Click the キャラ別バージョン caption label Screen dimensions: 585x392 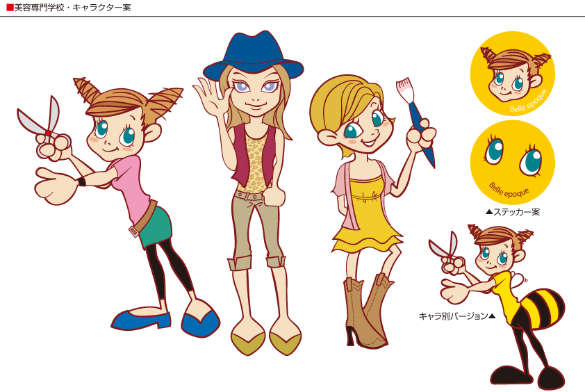[x=456, y=316]
